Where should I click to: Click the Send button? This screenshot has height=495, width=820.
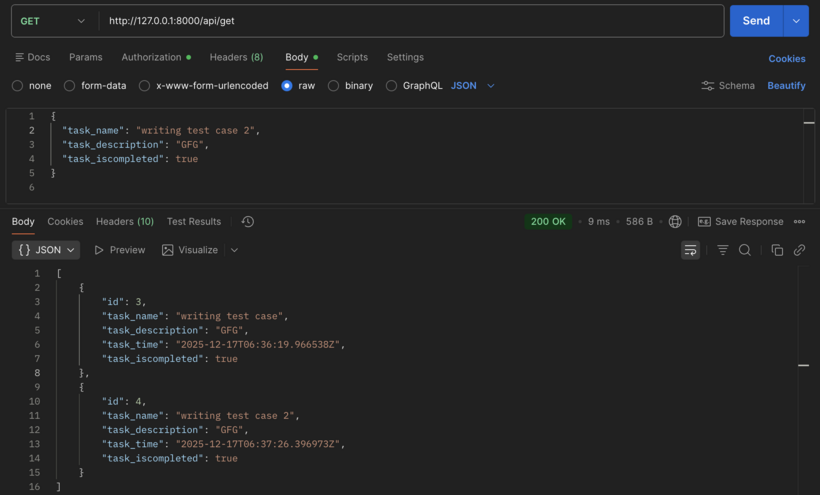tap(756, 21)
